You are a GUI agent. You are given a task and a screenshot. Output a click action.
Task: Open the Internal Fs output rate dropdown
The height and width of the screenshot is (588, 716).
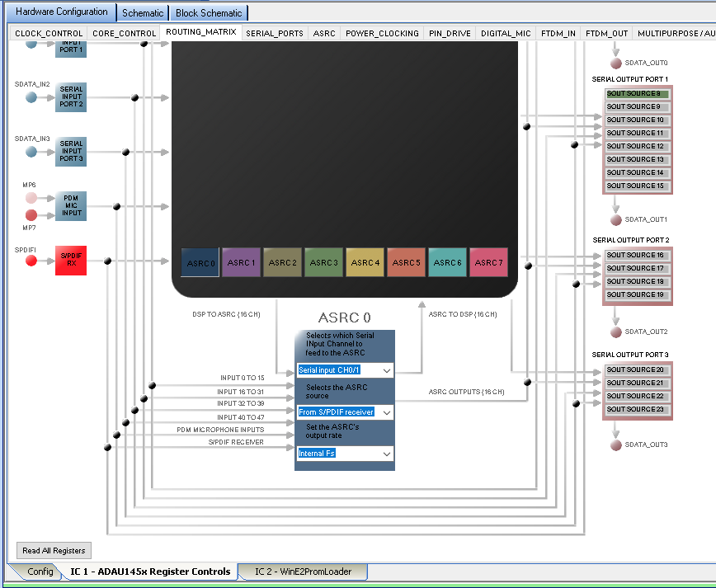point(345,453)
